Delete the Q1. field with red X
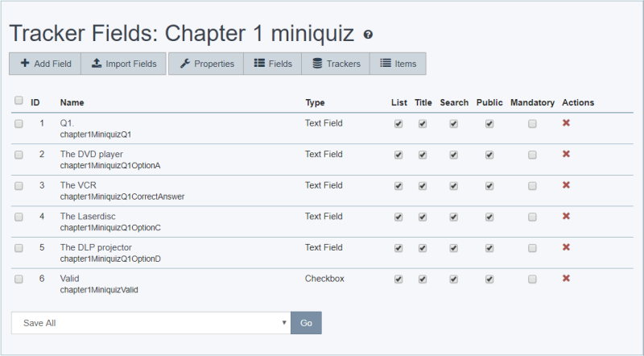 point(566,123)
